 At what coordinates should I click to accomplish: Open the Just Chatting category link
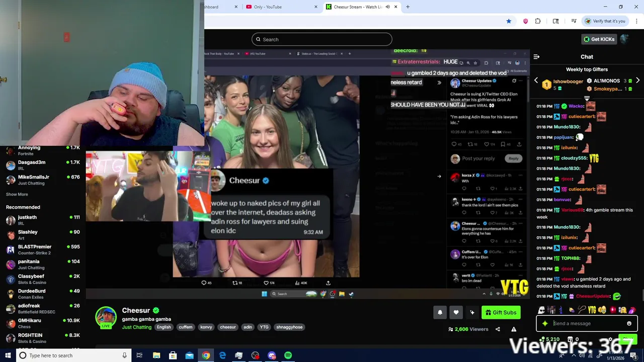136,327
